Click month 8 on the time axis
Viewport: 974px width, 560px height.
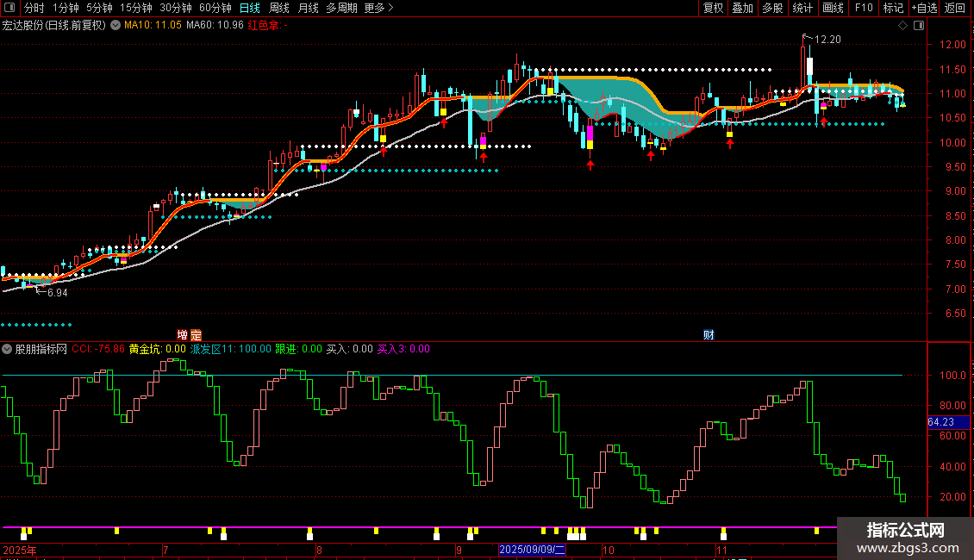pos(319,550)
